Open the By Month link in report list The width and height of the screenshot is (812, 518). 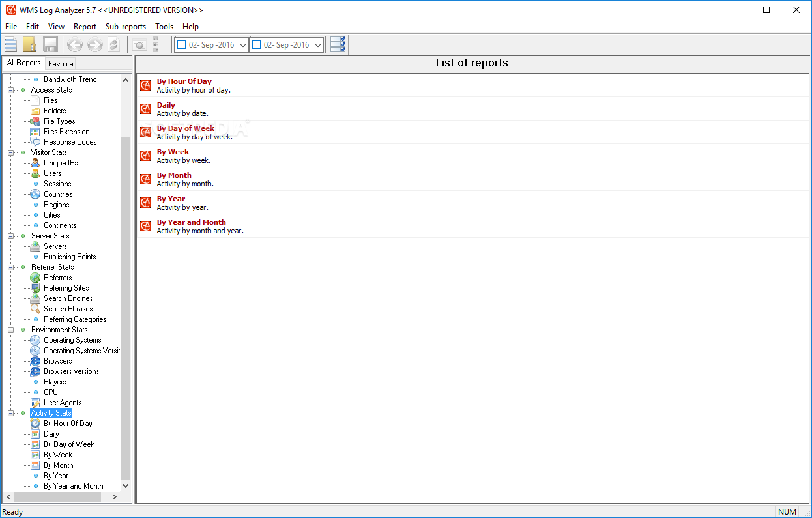point(175,175)
